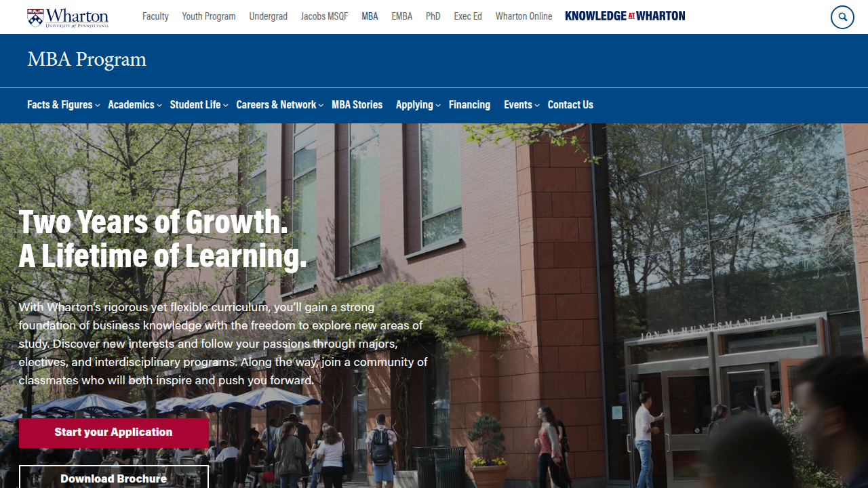Open Exec Ed link
The height and width of the screenshot is (488, 868).
[468, 16]
